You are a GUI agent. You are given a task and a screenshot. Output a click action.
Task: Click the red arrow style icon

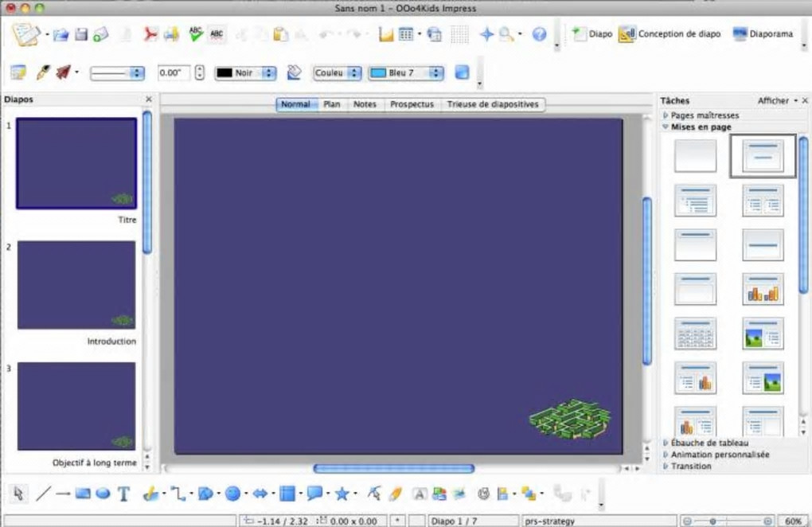(x=63, y=72)
